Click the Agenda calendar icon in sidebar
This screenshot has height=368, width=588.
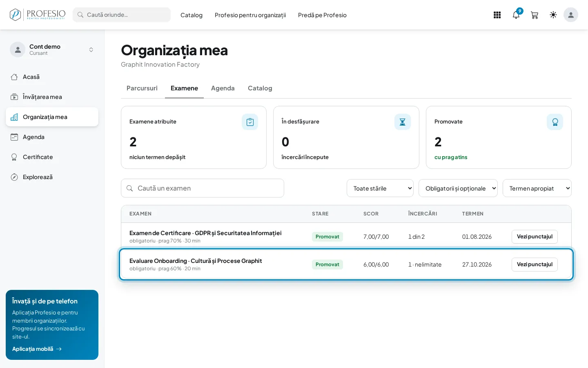pos(14,137)
